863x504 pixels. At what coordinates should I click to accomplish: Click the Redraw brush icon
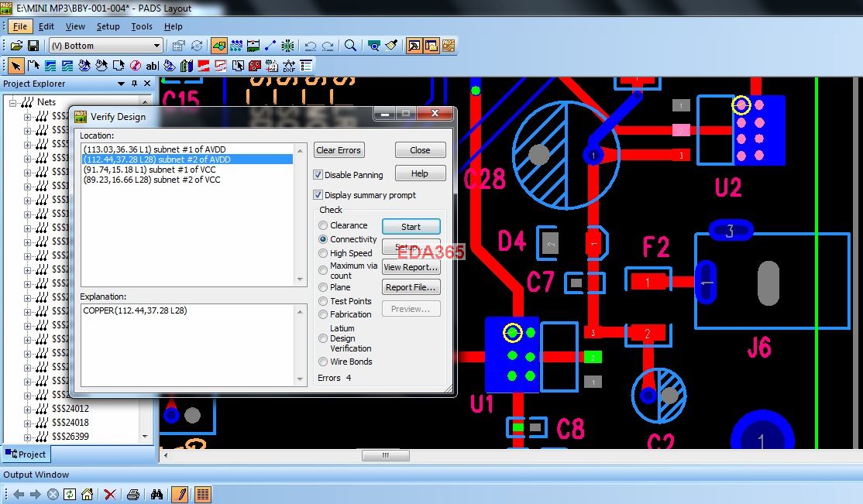tap(391, 46)
